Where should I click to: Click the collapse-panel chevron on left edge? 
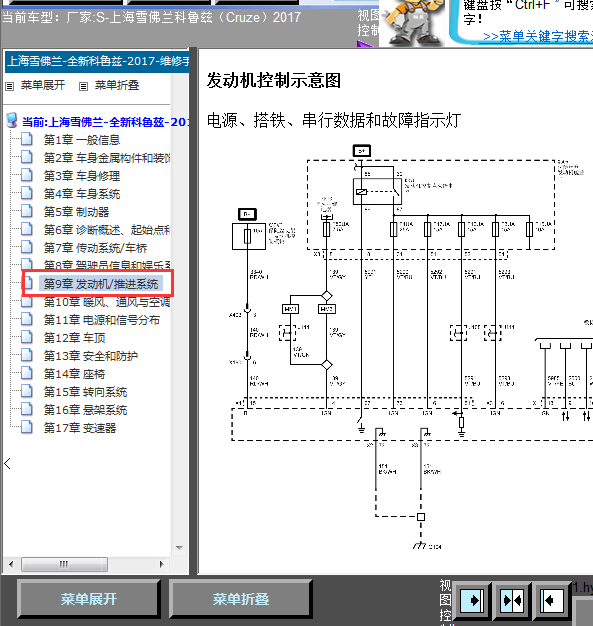point(7,464)
